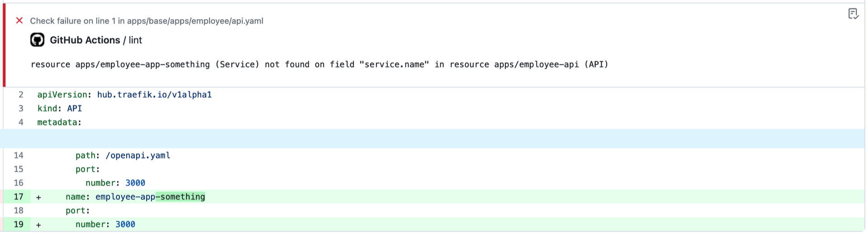Click line number 14

(x=18, y=155)
